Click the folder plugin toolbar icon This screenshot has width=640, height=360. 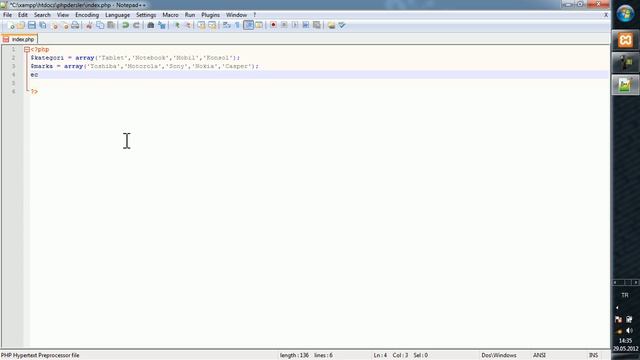point(331,25)
